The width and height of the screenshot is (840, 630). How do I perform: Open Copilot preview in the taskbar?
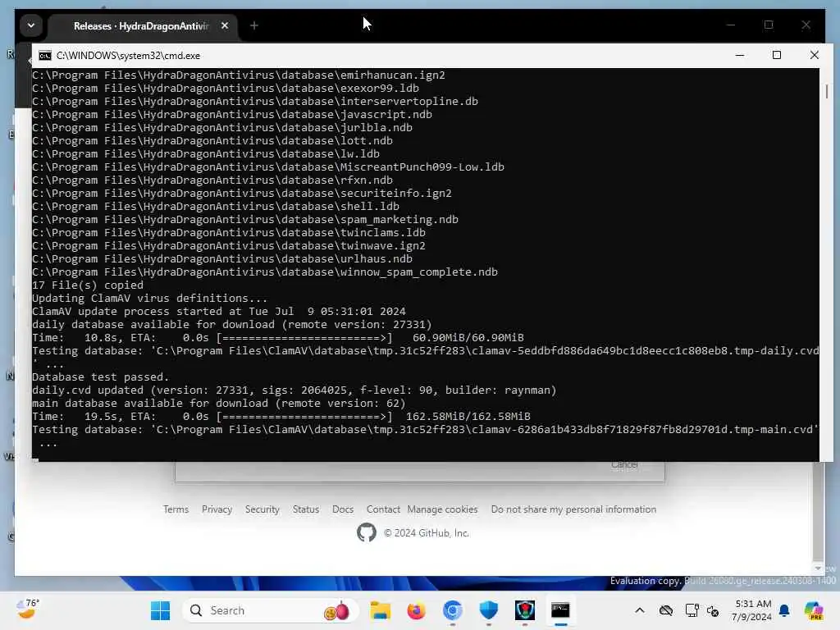point(814,610)
